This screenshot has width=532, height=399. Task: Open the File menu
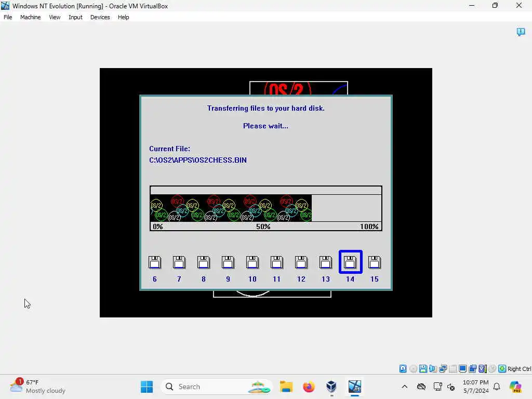(8, 17)
